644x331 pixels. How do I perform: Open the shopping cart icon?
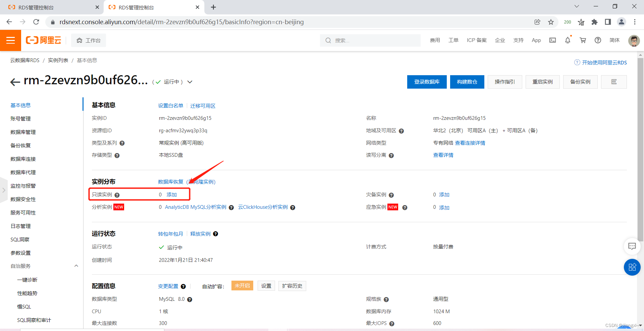[x=583, y=40]
